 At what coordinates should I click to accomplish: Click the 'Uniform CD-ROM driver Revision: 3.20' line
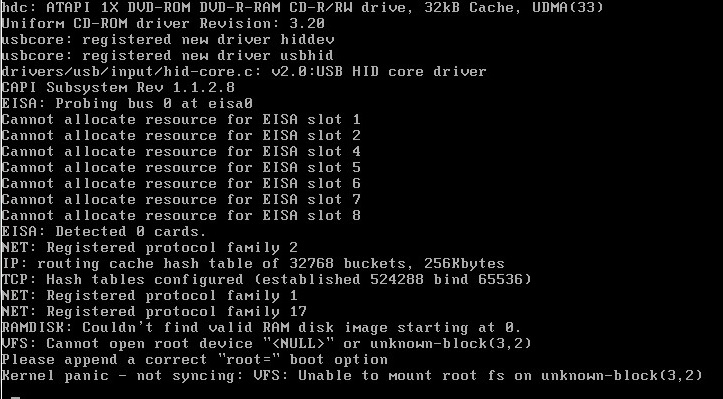point(163,23)
